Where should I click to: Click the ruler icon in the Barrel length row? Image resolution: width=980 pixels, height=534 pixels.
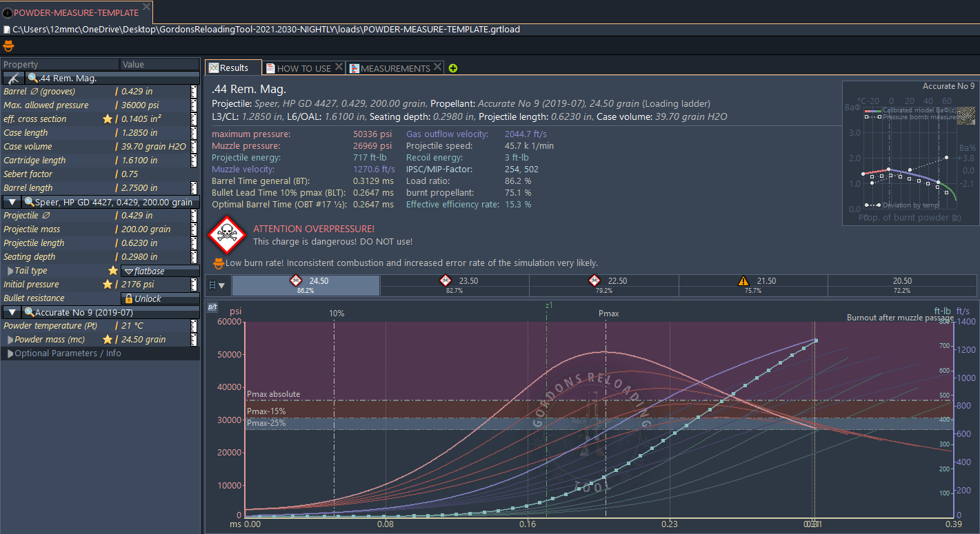(x=194, y=188)
